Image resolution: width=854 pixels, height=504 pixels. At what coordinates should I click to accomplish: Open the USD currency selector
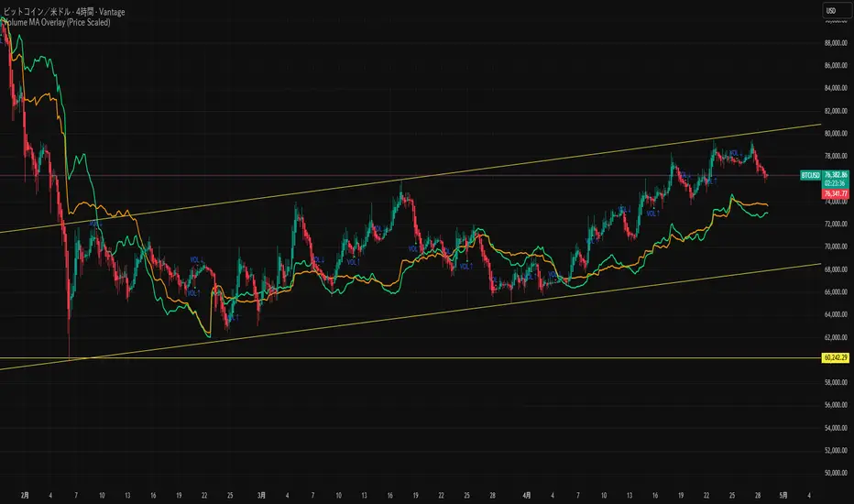(836, 10)
